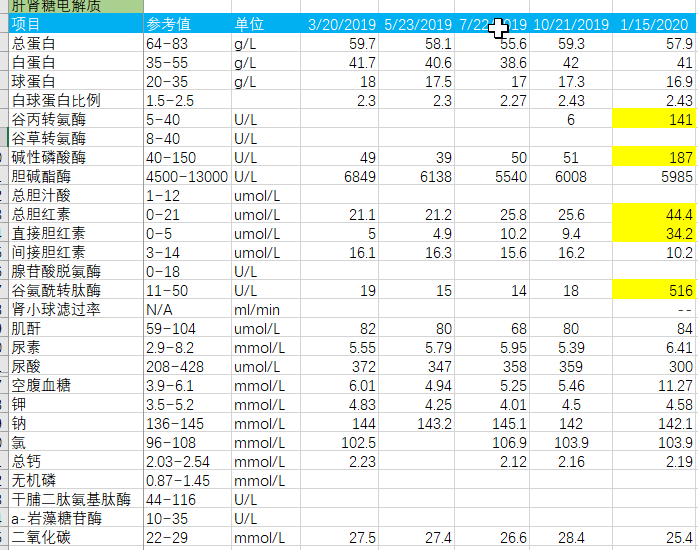698x550 pixels.
Task: Select the 空腹血糖 row label
Action: click(x=41, y=385)
